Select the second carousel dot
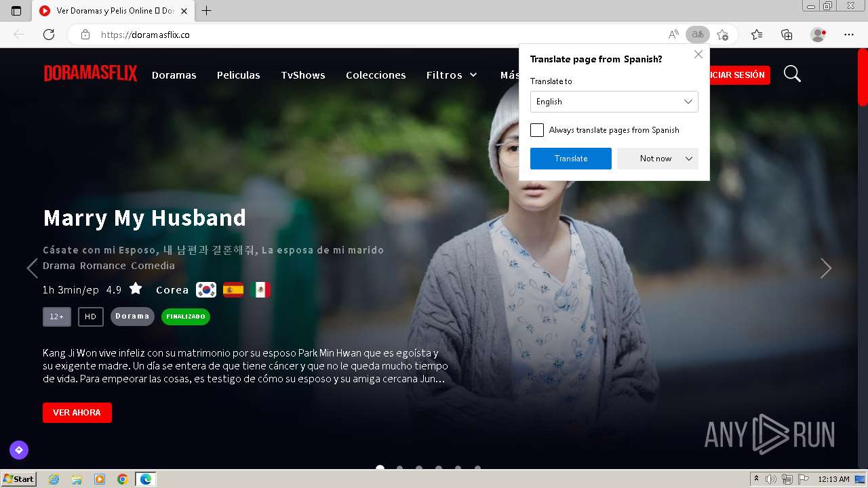 coord(399,468)
